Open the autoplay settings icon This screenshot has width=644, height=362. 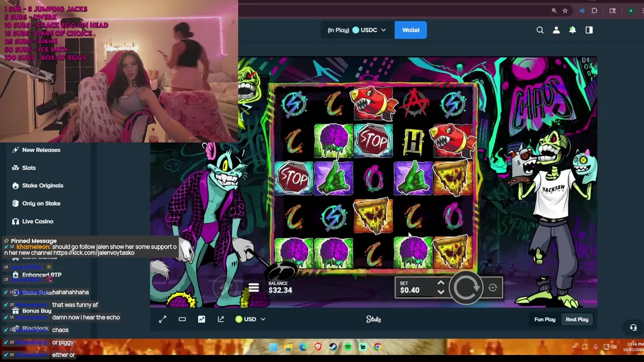point(493,288)
